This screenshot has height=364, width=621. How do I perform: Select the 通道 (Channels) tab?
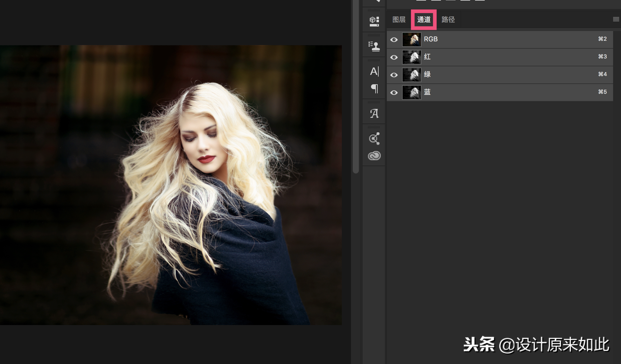(x=424, y=19)
